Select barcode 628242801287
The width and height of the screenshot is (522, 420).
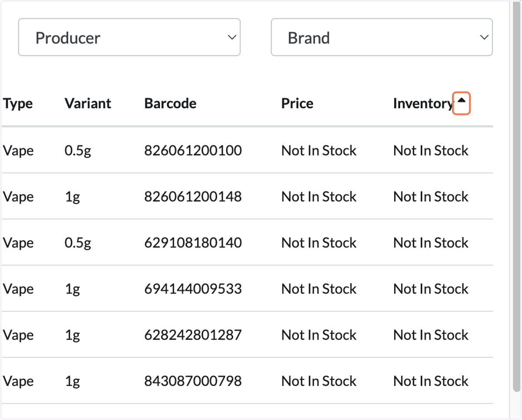[193, 335]
